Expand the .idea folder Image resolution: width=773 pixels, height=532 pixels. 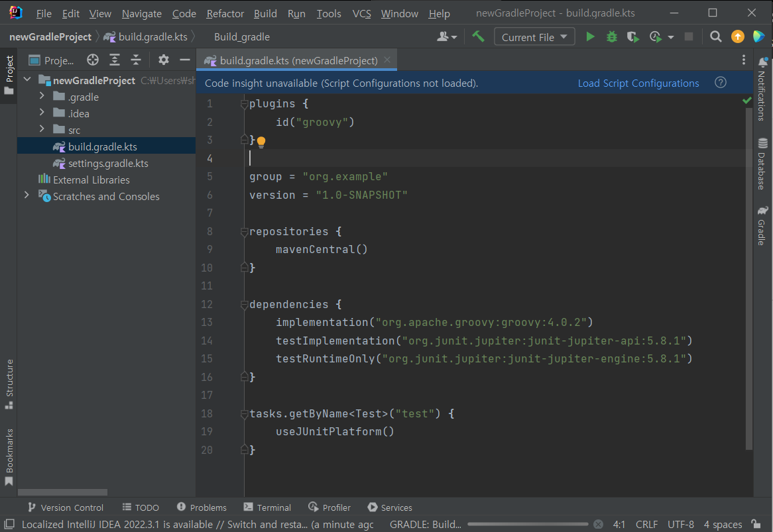coord(42,113)
